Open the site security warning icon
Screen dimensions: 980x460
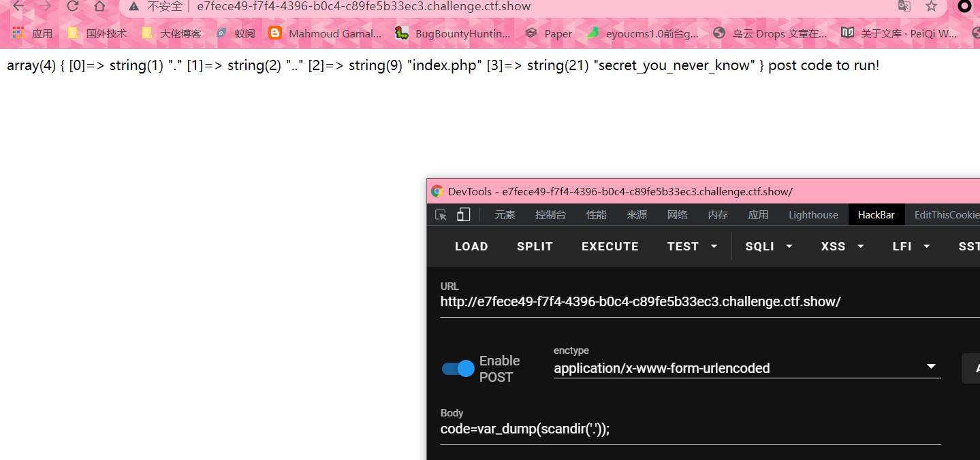pyautogui.click(x=134, y=6)
